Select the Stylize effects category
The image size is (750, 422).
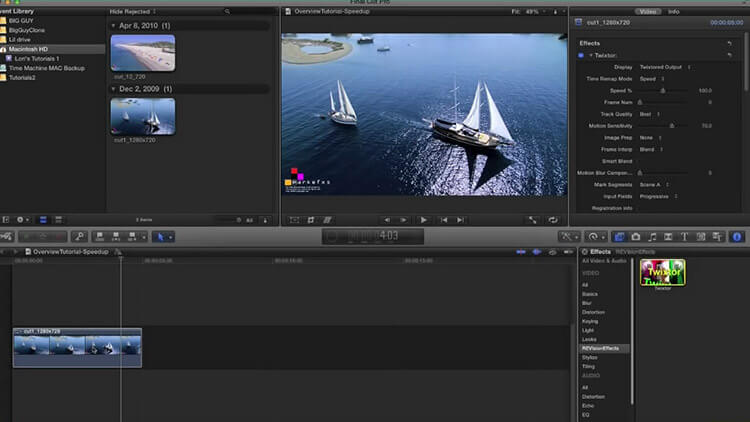589,357
